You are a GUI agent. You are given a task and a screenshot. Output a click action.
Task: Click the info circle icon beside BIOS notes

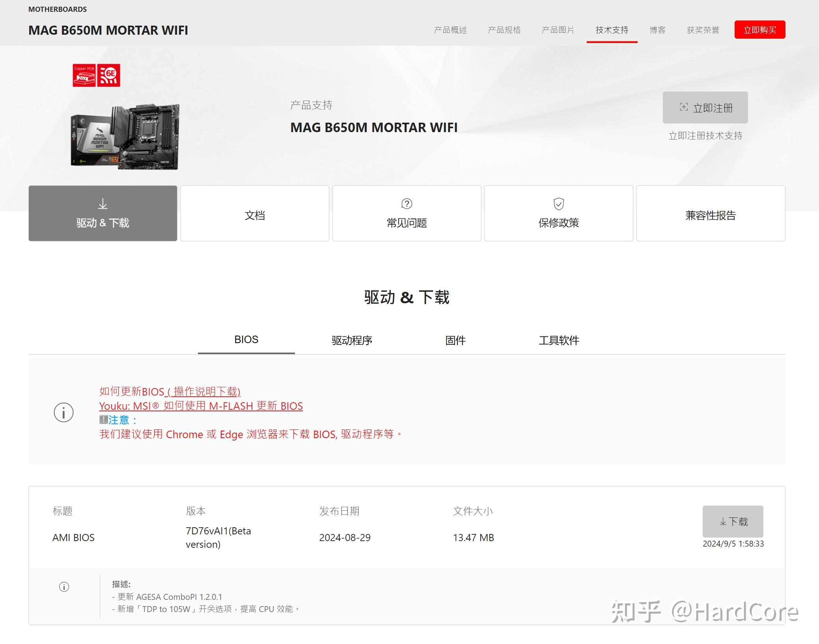point(63,413)
